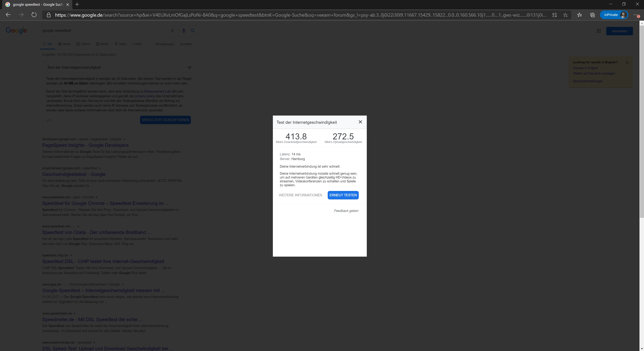Viewport: 644px width, 351px height.
Task: Click WEITERE INFORMATIONEN in the dialog
Action: point(300,195)
